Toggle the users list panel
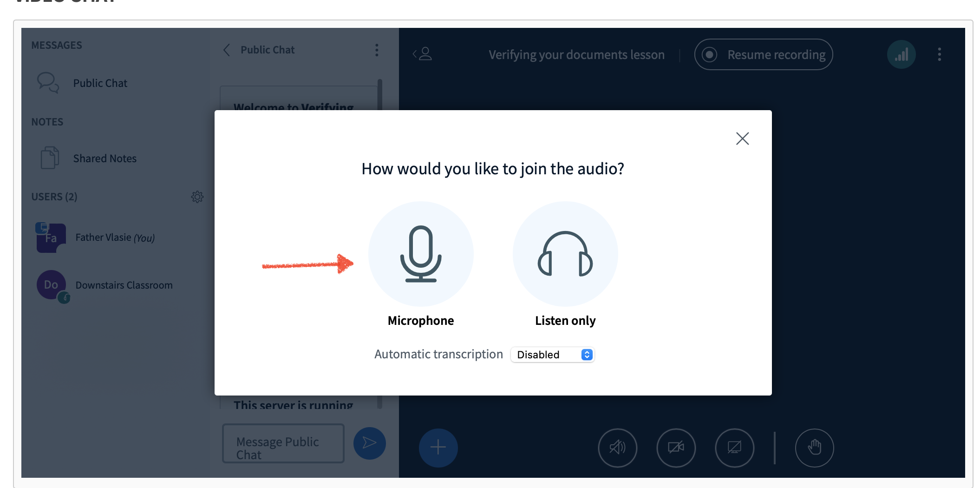The width and height of the screenshot is (980, 488). coord(422,54)
